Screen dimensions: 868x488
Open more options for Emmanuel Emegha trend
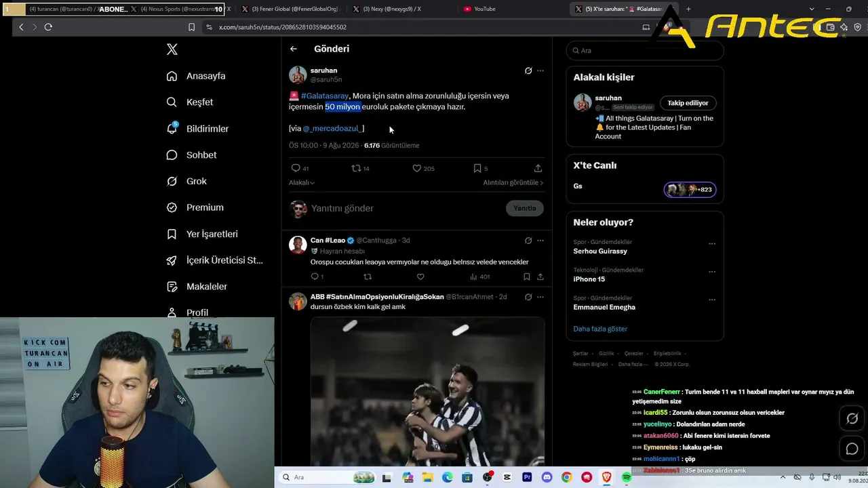712,300
